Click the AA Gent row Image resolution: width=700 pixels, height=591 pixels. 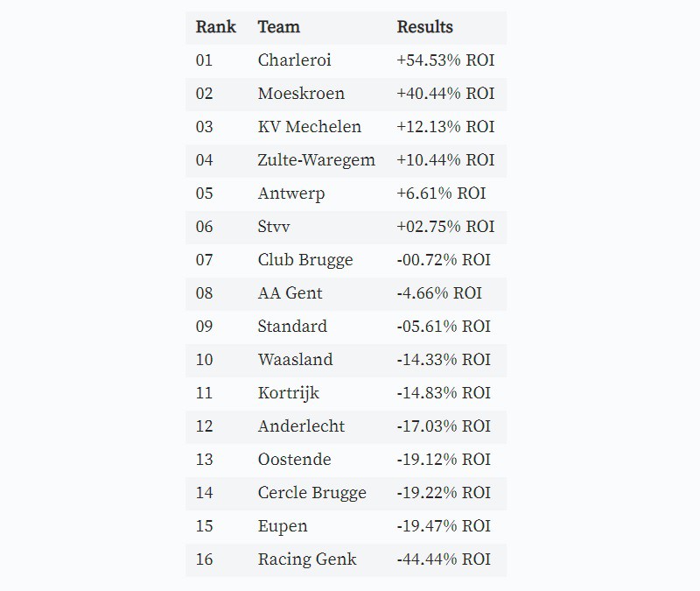click(346, 293)
